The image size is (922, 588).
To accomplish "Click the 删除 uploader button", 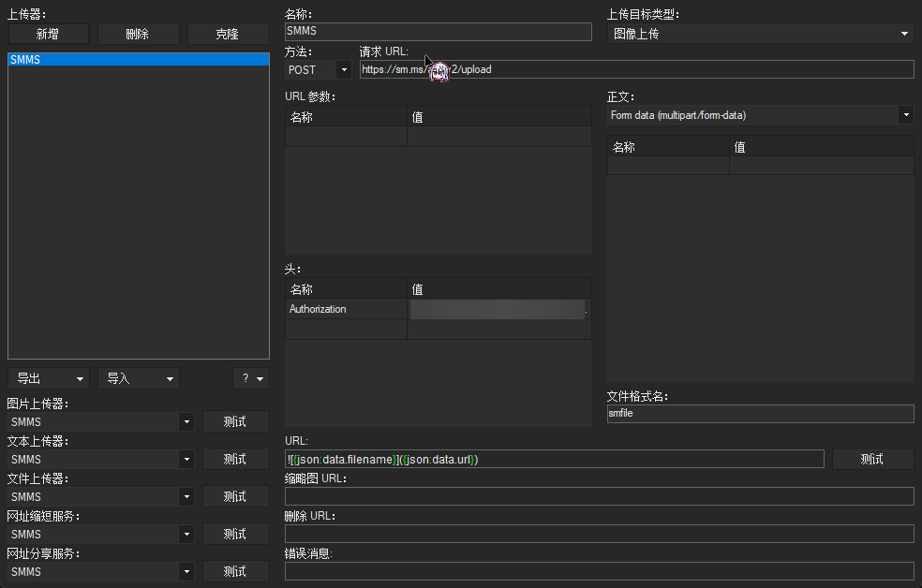I will pos(138,34).
